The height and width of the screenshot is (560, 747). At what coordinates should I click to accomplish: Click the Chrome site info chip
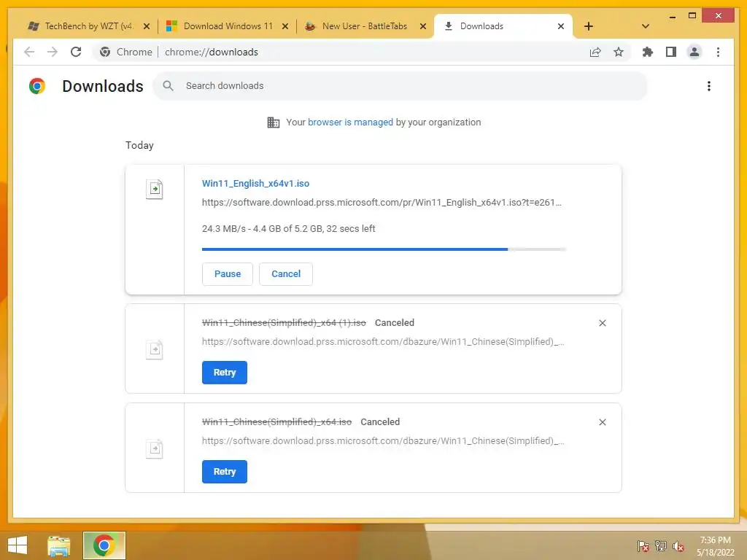click(x=125, y=52)
